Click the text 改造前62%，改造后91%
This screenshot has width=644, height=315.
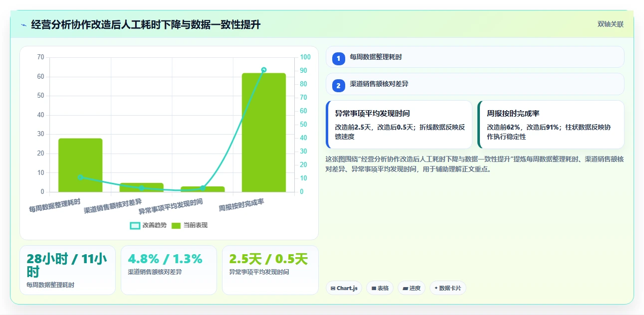click(x=523, y=127)
